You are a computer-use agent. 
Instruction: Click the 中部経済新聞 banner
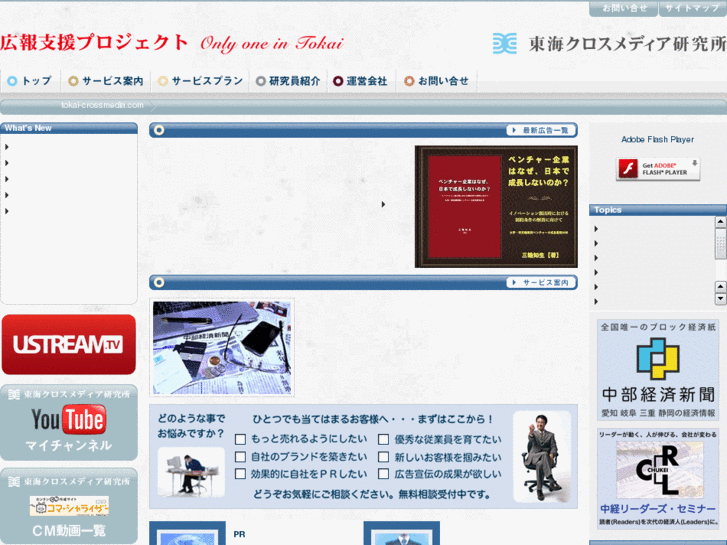(658, 370)
